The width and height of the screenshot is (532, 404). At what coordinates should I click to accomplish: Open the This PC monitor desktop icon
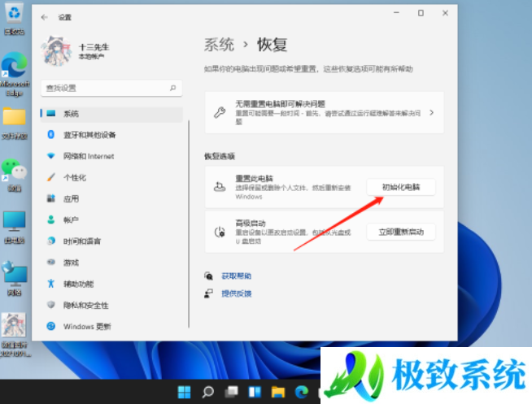(15, 227)
